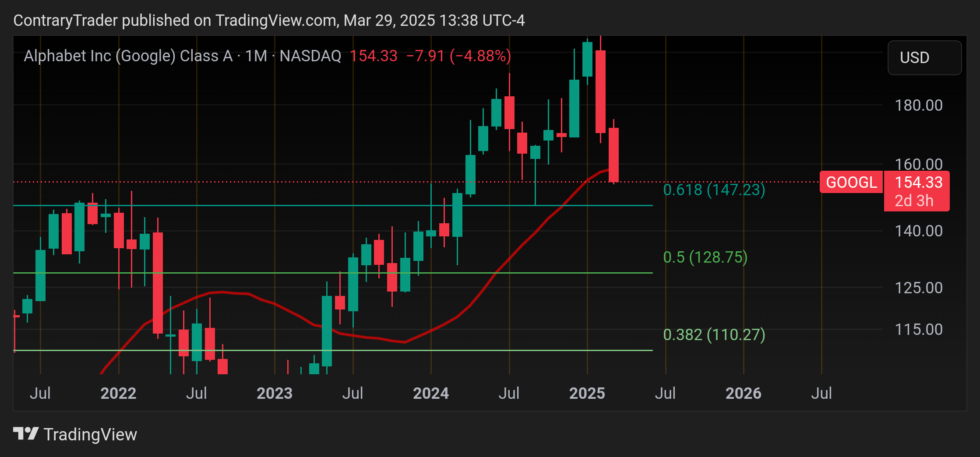Click the 2022 time axis label

point(118,393)
